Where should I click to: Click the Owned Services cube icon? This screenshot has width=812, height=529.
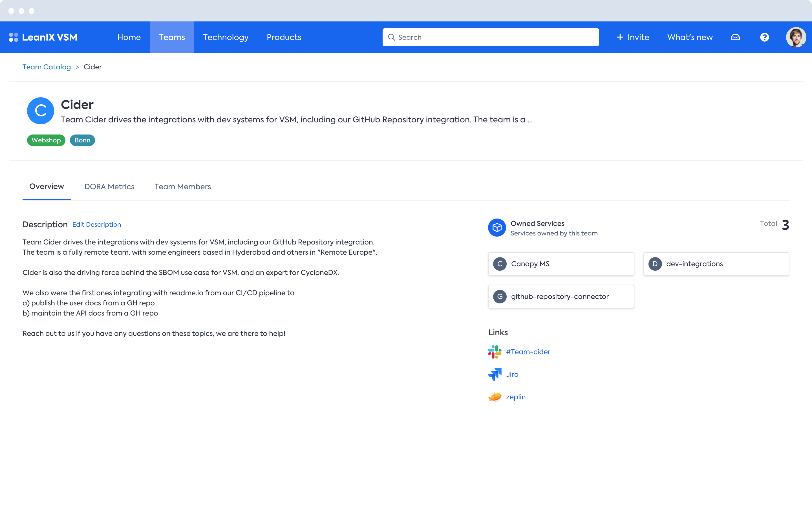[497, 227]
